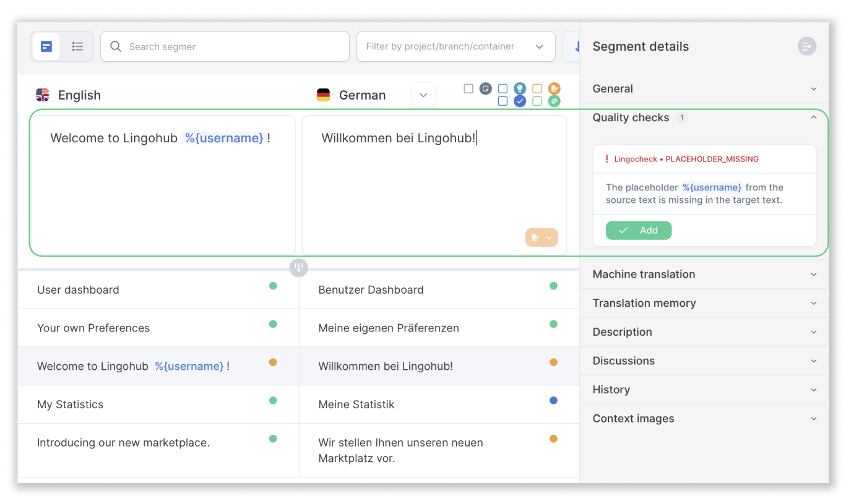
Task: Click the partially visible sort arrow button
Action: pyautogui.click(x=571, y=46)
